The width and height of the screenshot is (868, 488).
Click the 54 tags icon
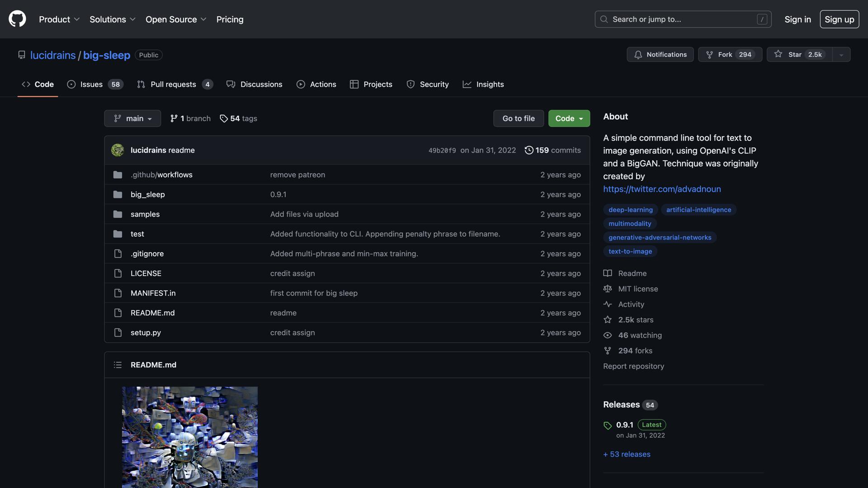tap(224, 118)
